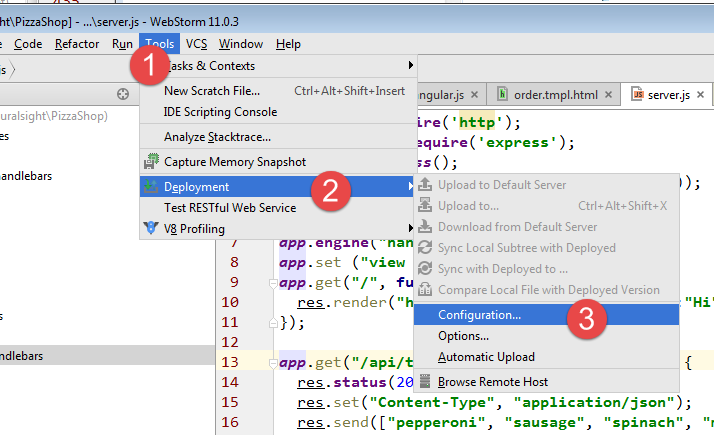
Task: Open the Help menu
Action: point(288,44)
